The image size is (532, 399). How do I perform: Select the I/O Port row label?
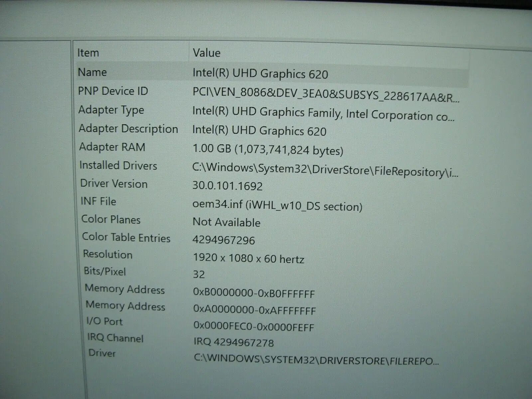click(105, 321)
